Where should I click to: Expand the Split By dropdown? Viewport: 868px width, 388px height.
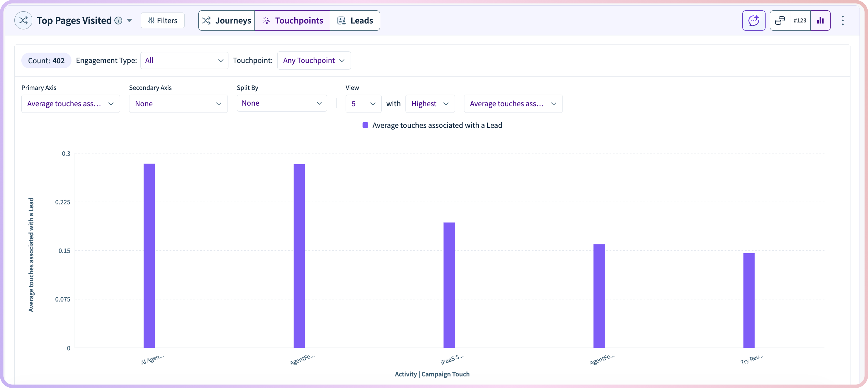(282, 103)
